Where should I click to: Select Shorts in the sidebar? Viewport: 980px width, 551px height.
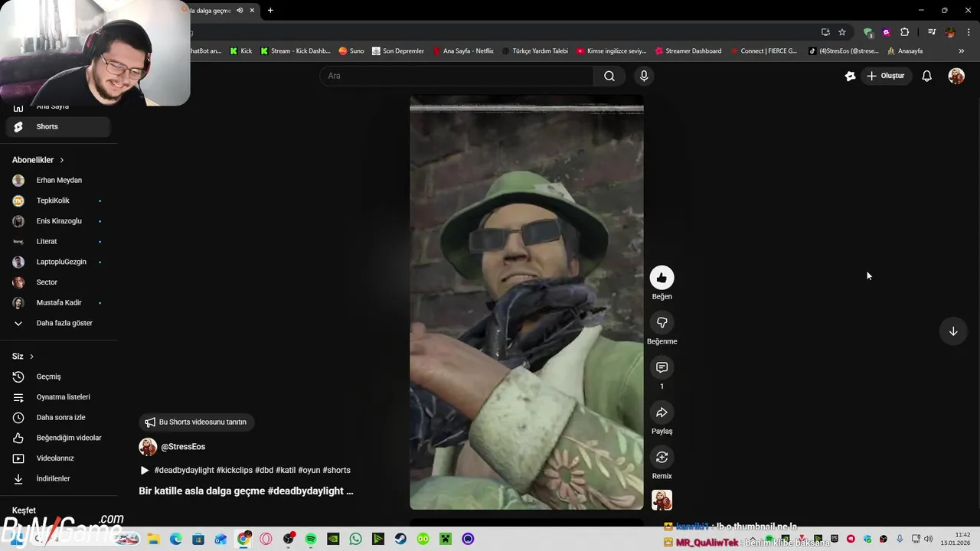pos(58,127)
